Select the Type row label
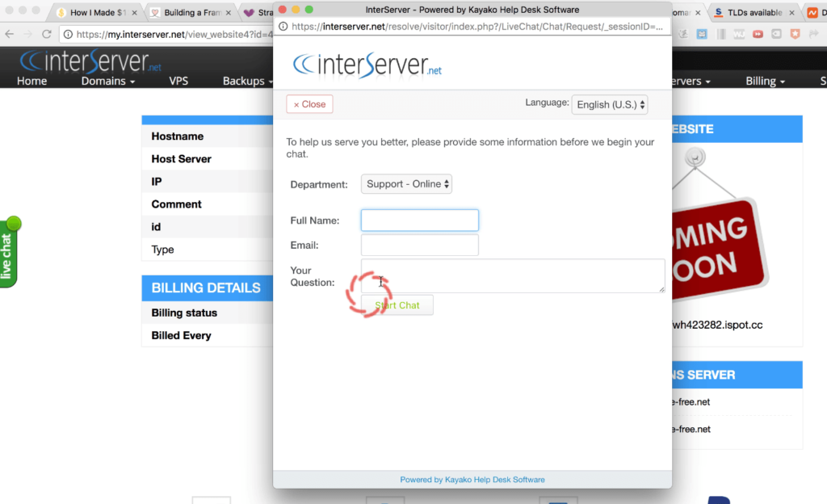Screen dimensions: 827x504 pyautogui.click(x=162, y=250)
